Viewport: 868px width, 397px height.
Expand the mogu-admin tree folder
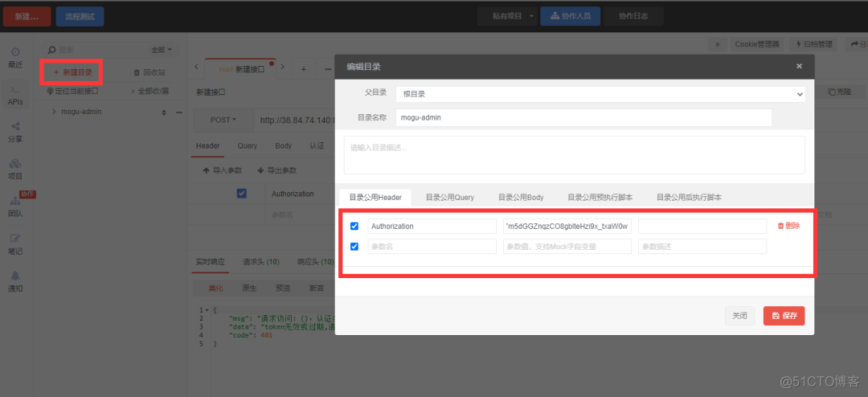[54, 112]
